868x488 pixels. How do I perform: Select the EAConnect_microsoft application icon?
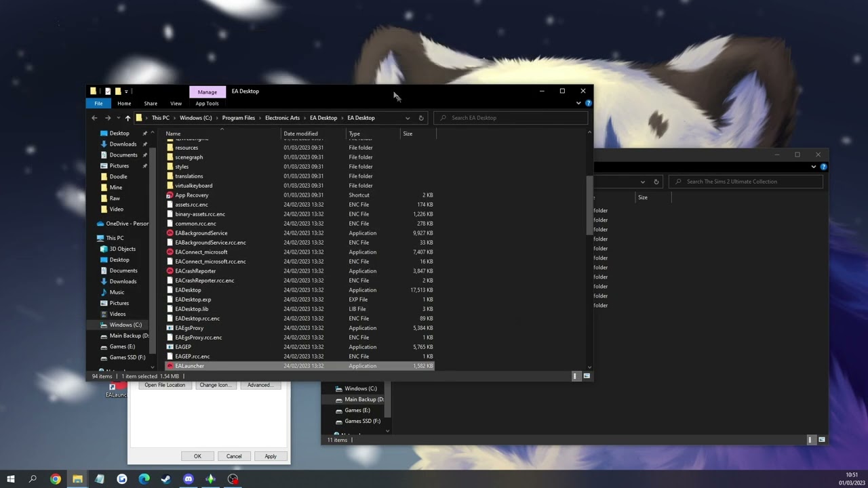click(x=170, y=252)
